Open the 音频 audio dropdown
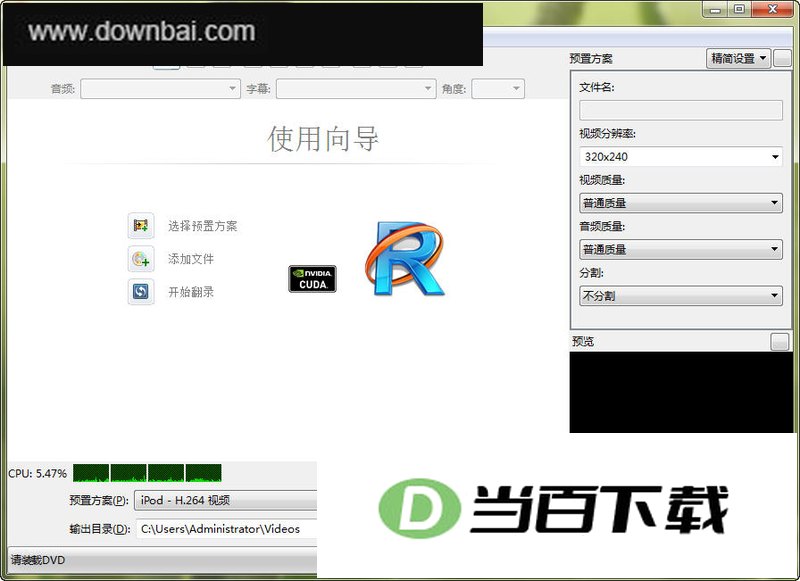The image size is (800, 581). [160, 89]
